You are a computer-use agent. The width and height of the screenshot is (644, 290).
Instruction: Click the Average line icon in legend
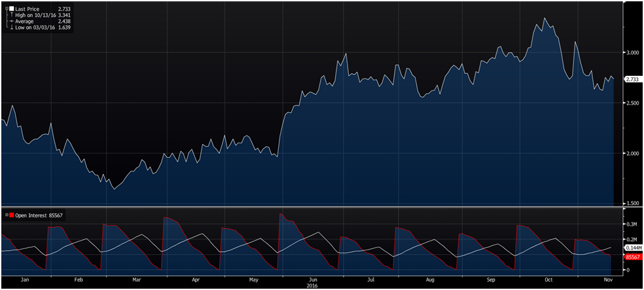pos(12,20)
